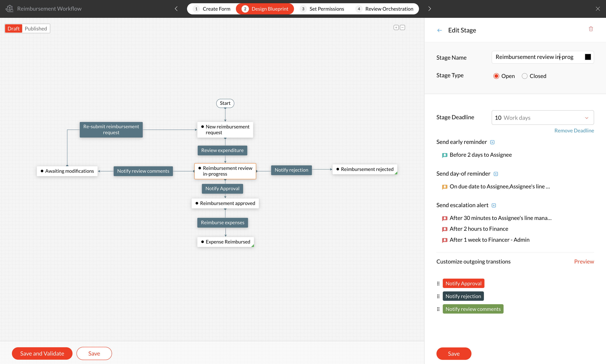Open the black stage color swatch

pos(588,57)
